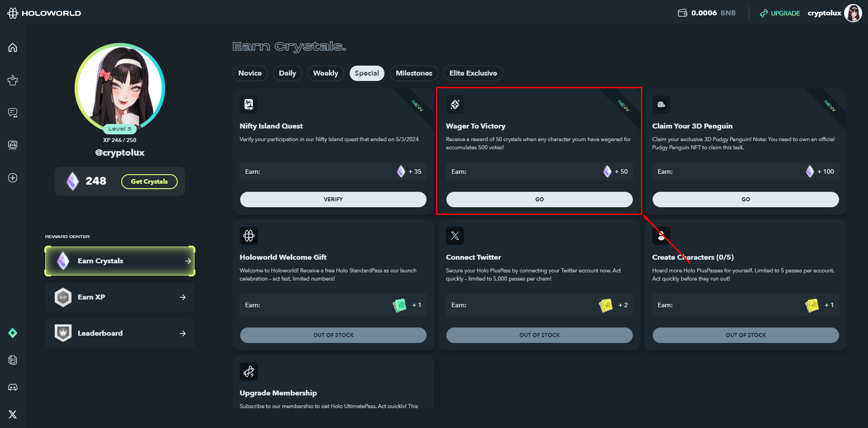Select the Special tab
This screenshot has width=868, height=428.
[367, 73]
